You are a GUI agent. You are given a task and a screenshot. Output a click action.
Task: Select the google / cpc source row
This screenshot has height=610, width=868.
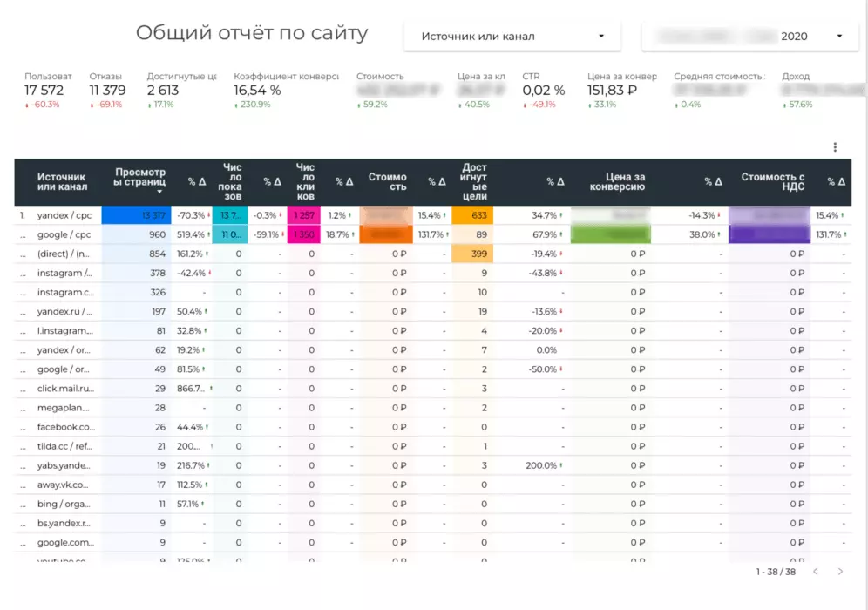433,234
